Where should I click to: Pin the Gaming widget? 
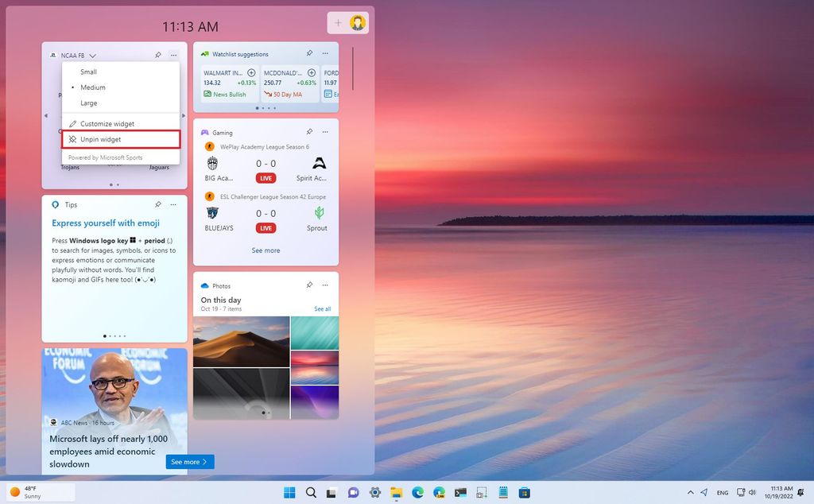[x=310, y=132]
